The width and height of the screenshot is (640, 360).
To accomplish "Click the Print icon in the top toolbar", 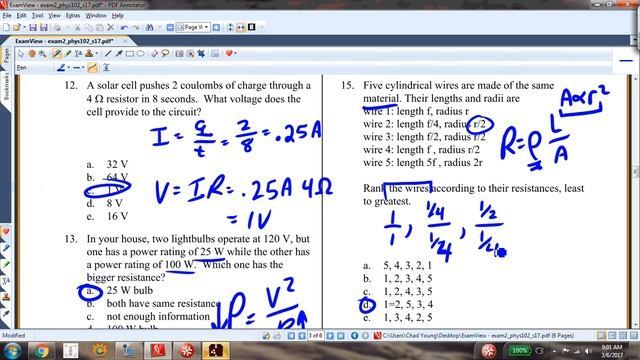I will [57, 27].
